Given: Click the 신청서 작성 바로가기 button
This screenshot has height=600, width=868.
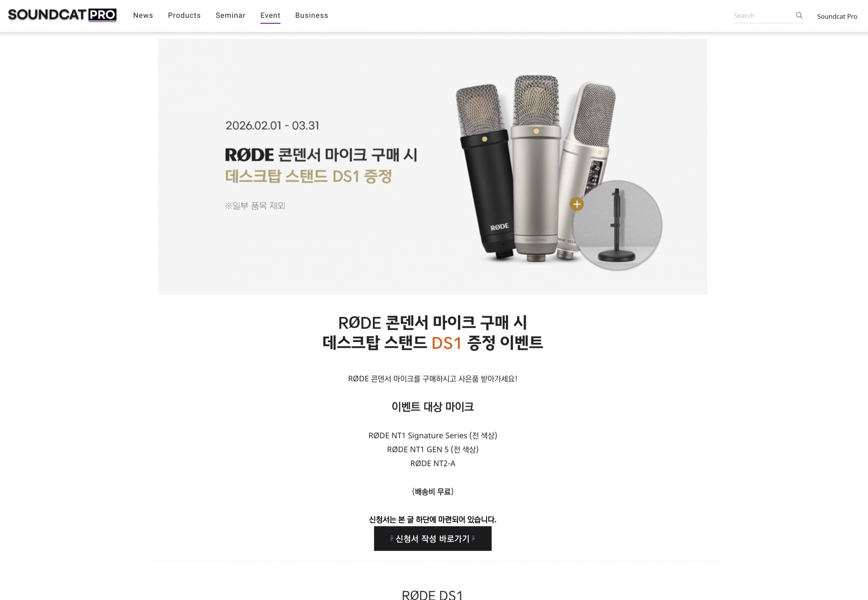Looking at the screenshot, I should (x=433, y=538).
